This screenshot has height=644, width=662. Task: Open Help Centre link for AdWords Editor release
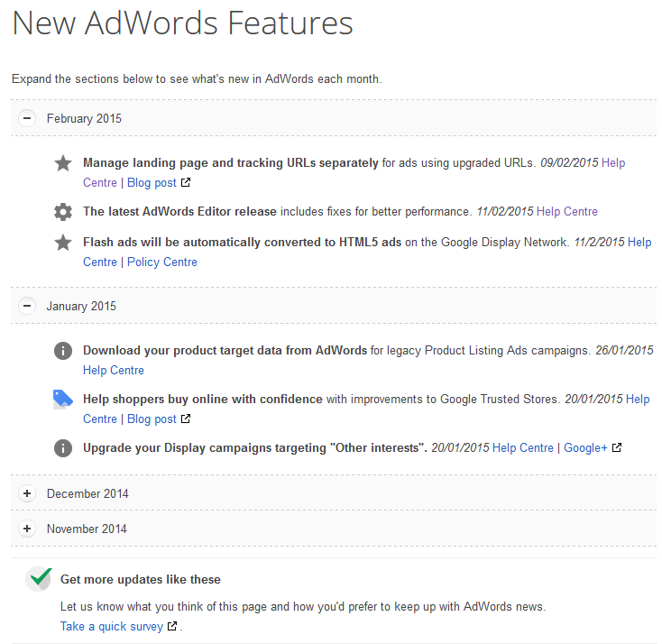point(566,211)
